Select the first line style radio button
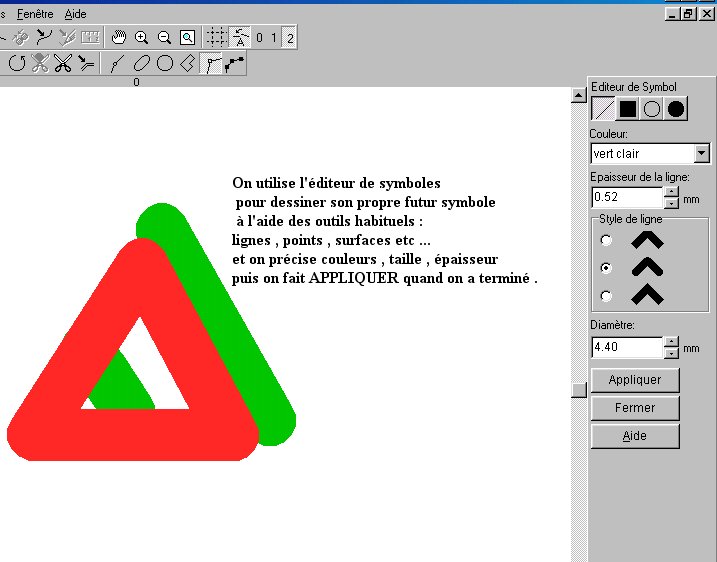The width and height of the screenshot is (717, 562). pos(605,240)
